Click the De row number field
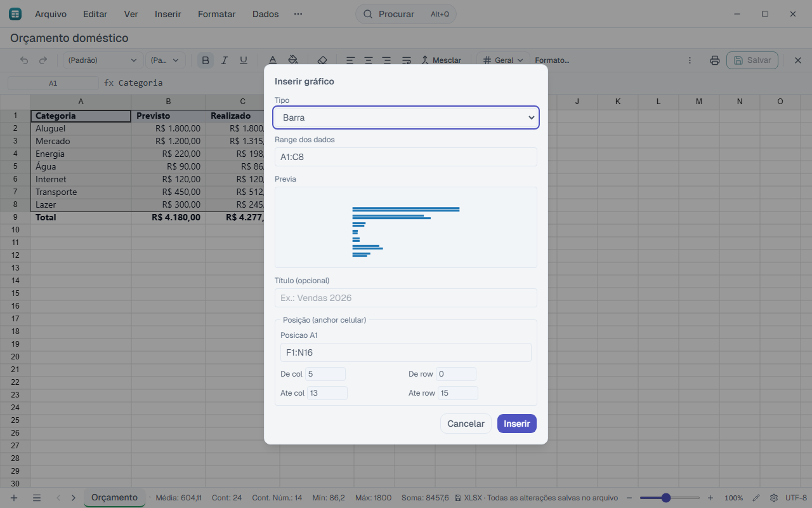Screen dimensions: 812x508 [456, 374]
